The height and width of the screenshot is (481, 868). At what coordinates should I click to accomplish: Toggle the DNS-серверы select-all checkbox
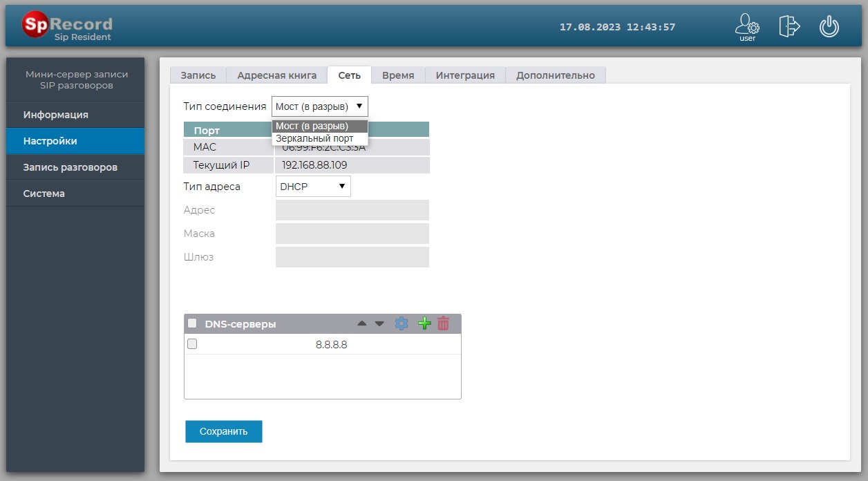coord(192,323)
